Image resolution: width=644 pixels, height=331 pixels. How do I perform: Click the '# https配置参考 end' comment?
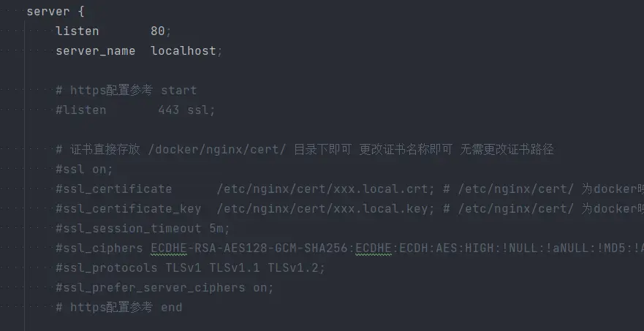(118, 307)
